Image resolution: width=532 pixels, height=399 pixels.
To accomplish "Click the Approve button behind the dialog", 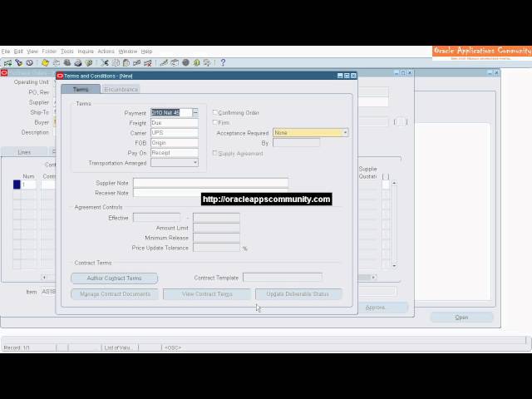I will 382,308.
